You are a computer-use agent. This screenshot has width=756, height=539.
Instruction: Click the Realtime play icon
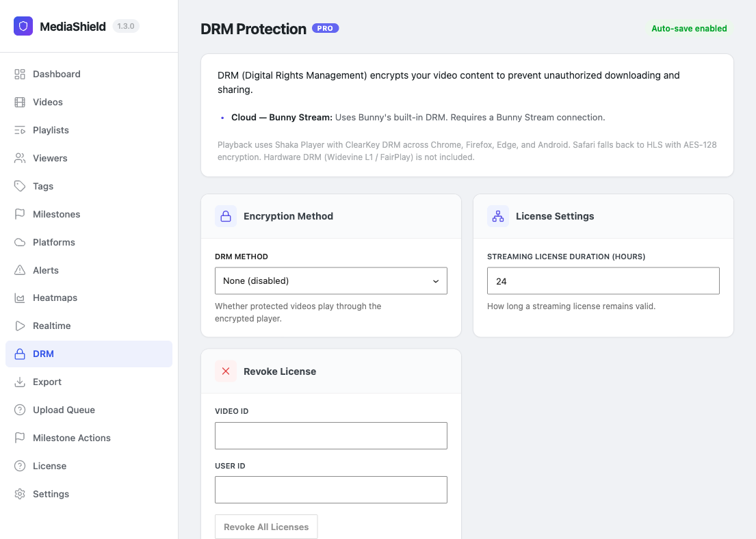(x=20, y=326)
